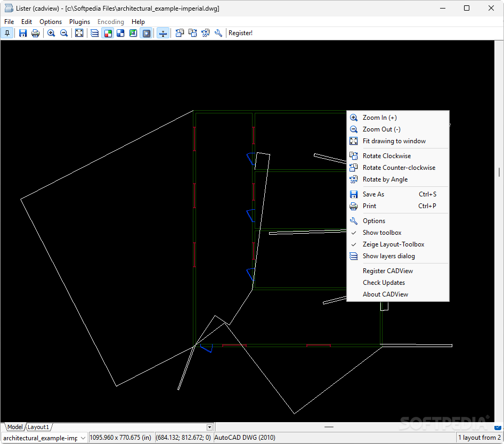Click the Register! toolbar button

click(240, 33)
